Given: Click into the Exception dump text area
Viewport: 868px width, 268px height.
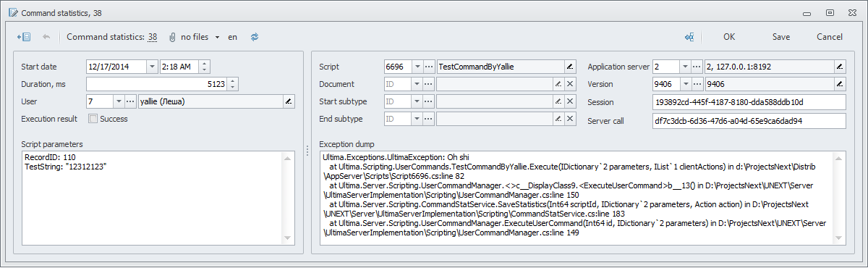Looking at the screenshot, I should [583, 197].
